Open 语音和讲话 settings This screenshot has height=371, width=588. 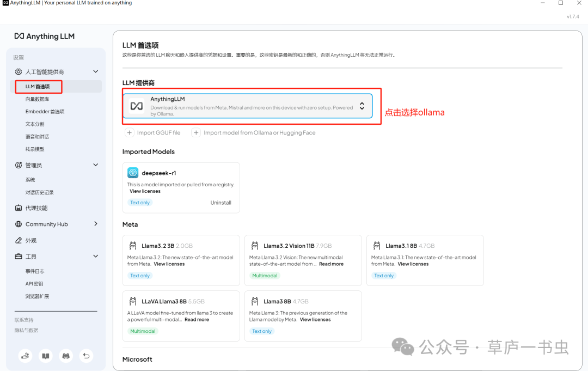37,137
